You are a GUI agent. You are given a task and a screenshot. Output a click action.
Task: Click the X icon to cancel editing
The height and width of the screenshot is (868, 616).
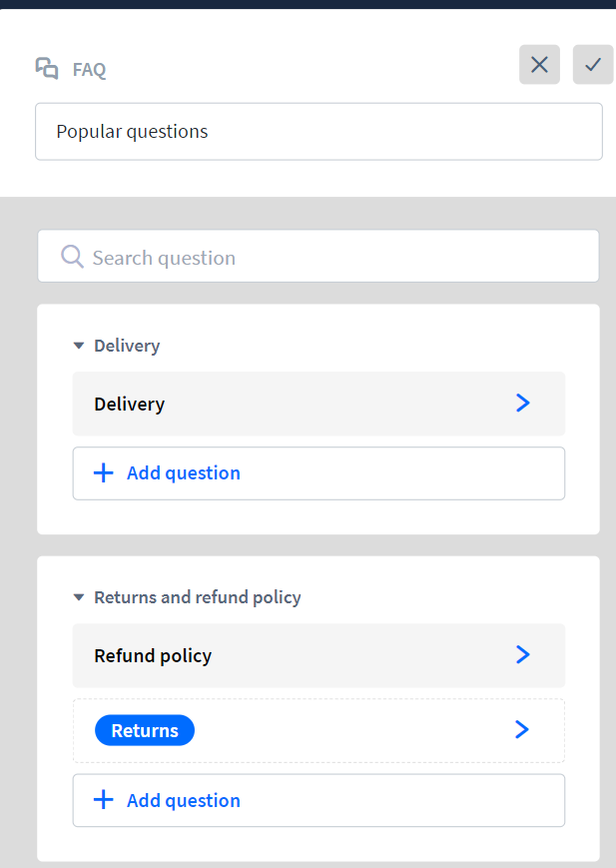pyautogui.click(x=539, y=64)
